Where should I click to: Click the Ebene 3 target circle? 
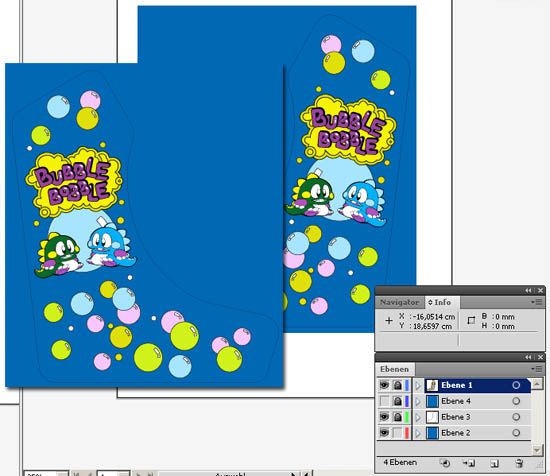tap(516, 417)
